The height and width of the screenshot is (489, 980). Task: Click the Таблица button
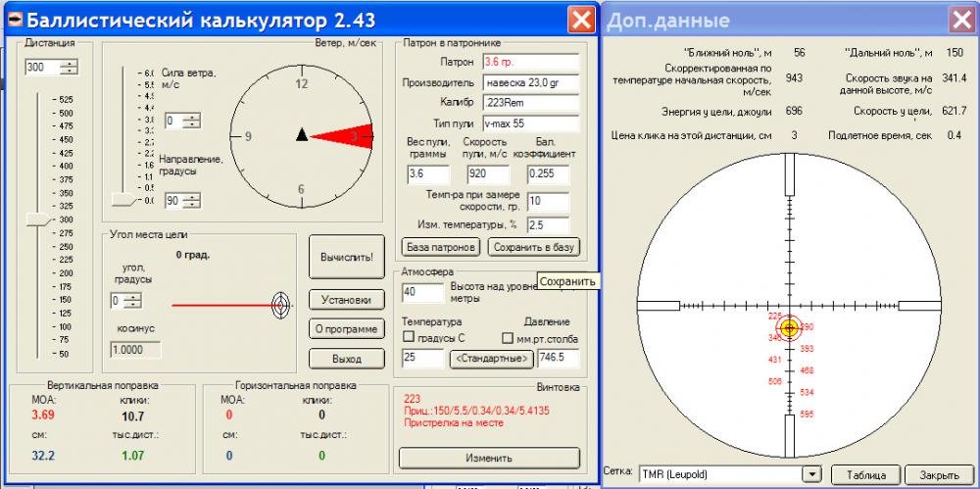click(866, 473)
